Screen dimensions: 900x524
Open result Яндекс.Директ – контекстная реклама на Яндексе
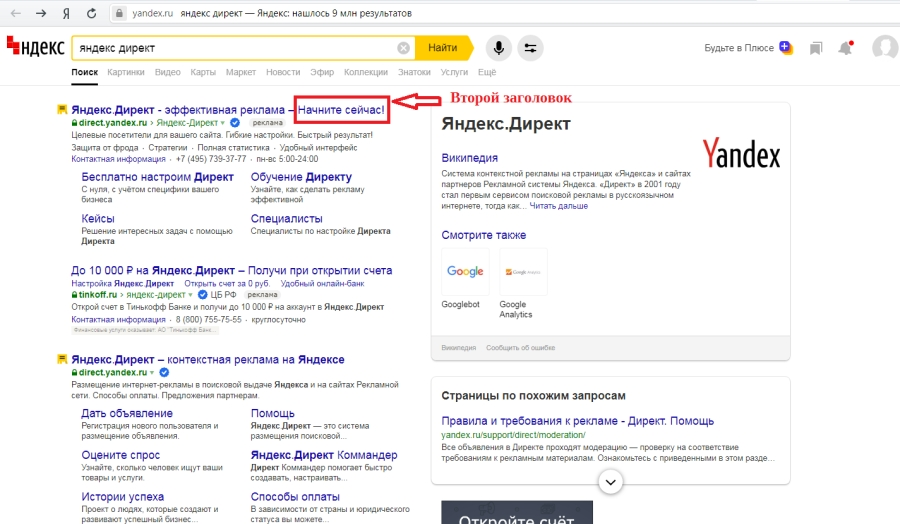pos(208,360)
